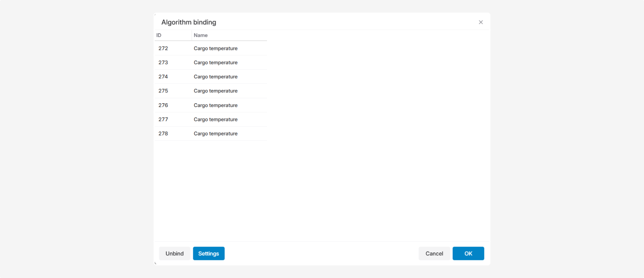644x278 pixels.
Task: Select ID cell 278
Action: click(x=163, y=134)
